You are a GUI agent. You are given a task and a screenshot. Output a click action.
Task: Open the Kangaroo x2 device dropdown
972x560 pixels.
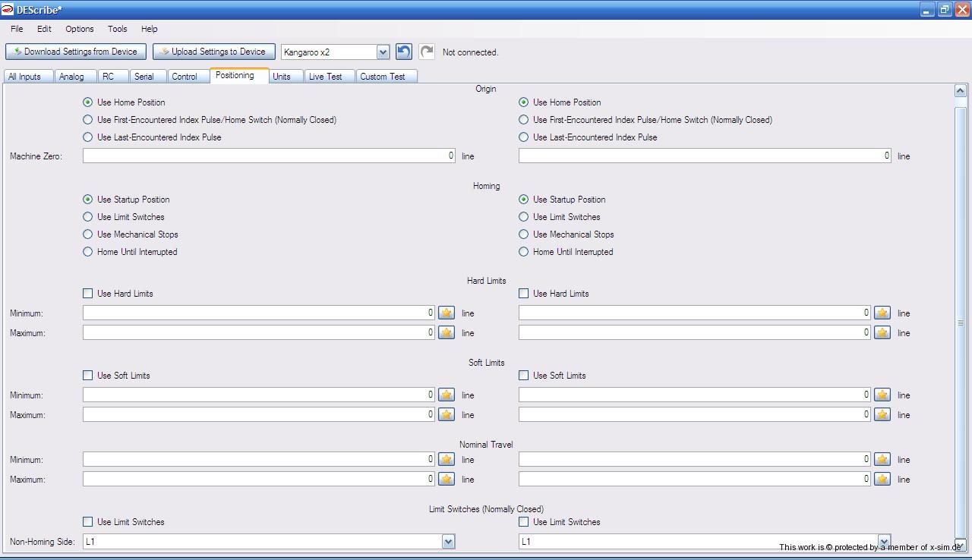click(x=383, y=52)
